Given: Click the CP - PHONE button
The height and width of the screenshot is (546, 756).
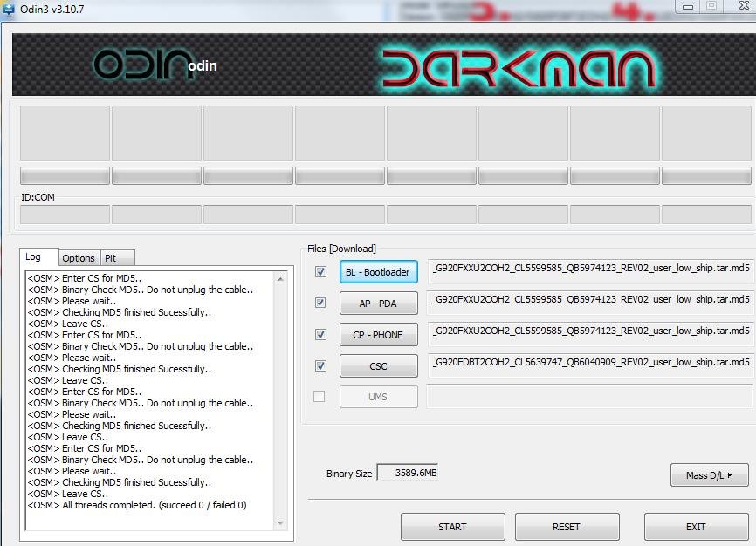Looking at the screenshot, I should tap(379, 334).
